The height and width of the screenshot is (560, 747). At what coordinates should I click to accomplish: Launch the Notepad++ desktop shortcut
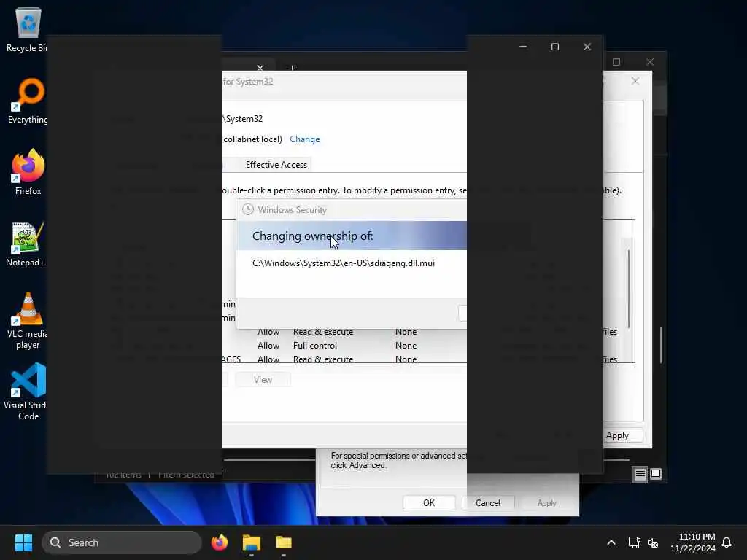point(28,244)
